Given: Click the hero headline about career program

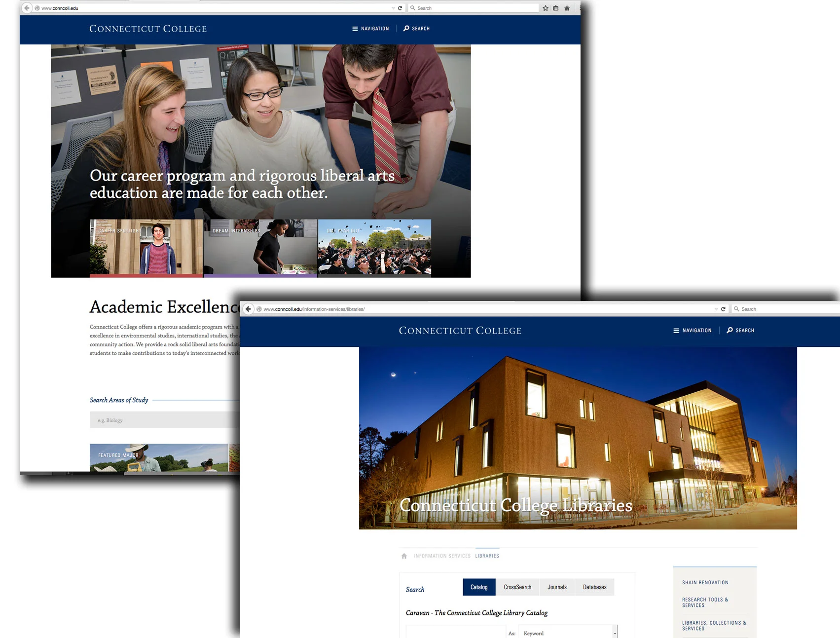Looking at the screenshot, I should click(x=242, y=184).
